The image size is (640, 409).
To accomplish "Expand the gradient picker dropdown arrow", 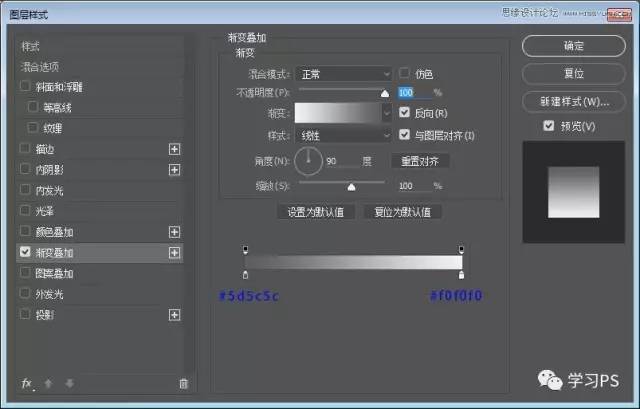I will coord(387,114).
